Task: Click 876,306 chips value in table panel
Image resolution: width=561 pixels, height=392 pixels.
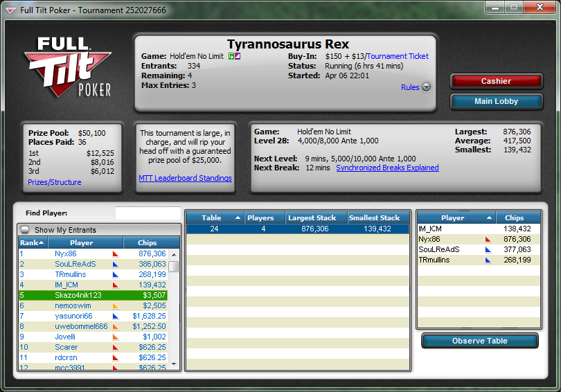Action: [517, 239]
